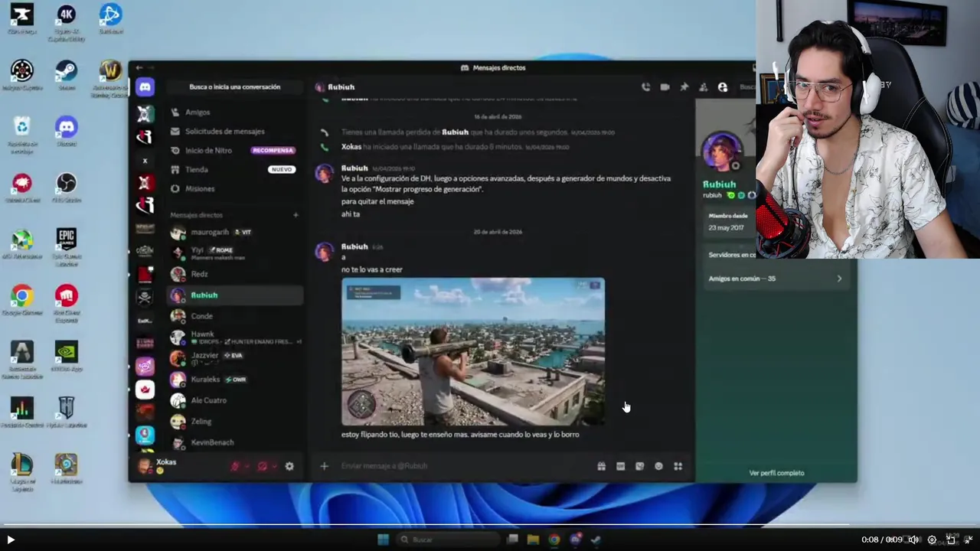Toggle headphone deafen in user panel

(263, 466)
